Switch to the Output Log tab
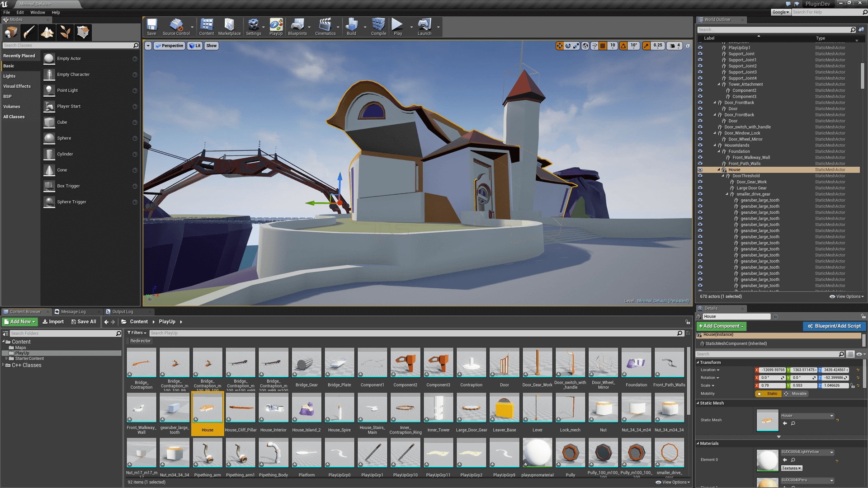This screenshot has width=868, height=488. tap(122, 312)
